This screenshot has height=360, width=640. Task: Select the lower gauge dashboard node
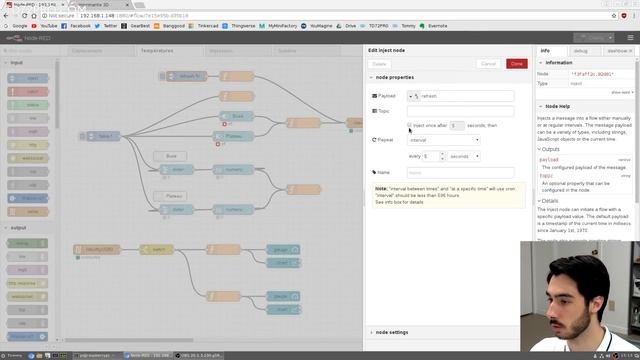point(283,296)
